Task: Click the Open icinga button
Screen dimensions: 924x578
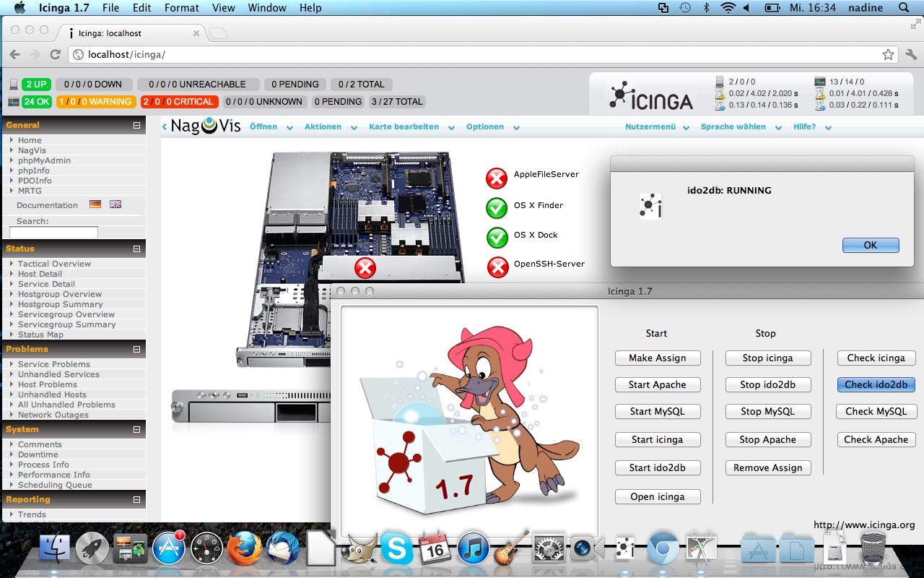Action: click(657, 496)
